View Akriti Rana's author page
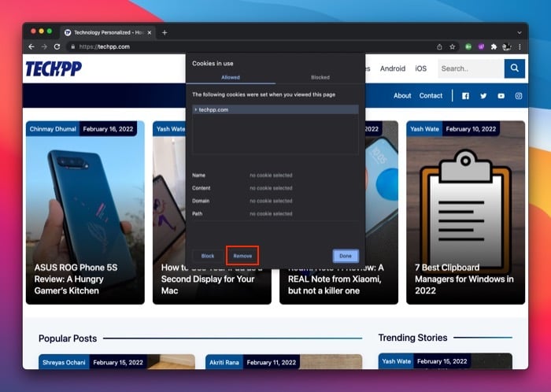This screenshot has height=392, width=551. 224,362
